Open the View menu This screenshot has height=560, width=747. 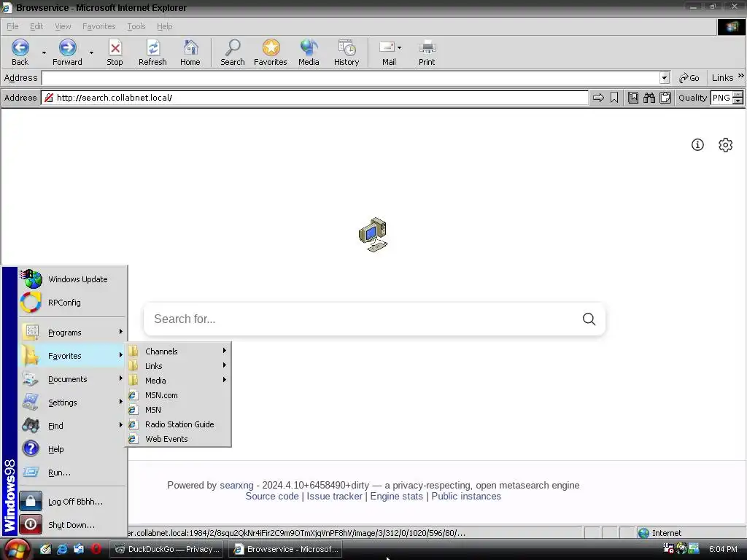click(x=63, y=26)
